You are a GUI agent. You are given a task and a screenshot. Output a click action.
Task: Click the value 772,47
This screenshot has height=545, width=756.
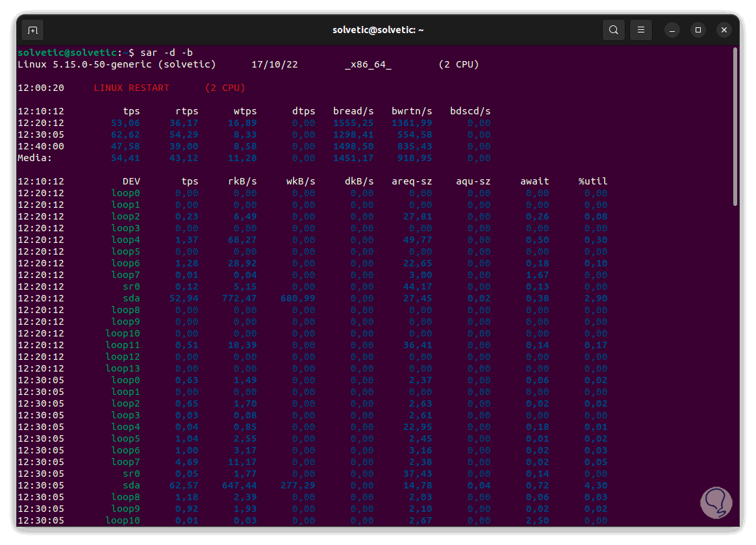[239, 299]
